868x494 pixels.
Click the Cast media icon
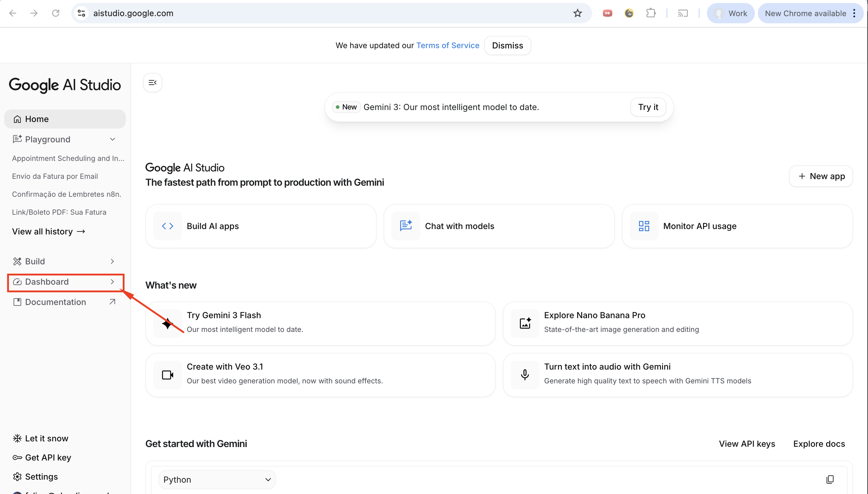click(x=683, y=13)
